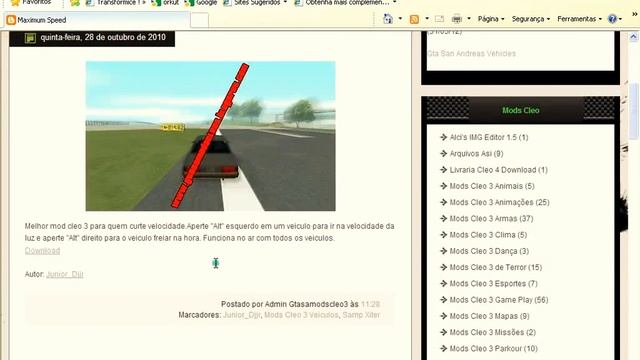Expand the RSS feeds dropdown arrow
Screen dimensions: 640x360
pyautogui.click(x=427, y=19)
